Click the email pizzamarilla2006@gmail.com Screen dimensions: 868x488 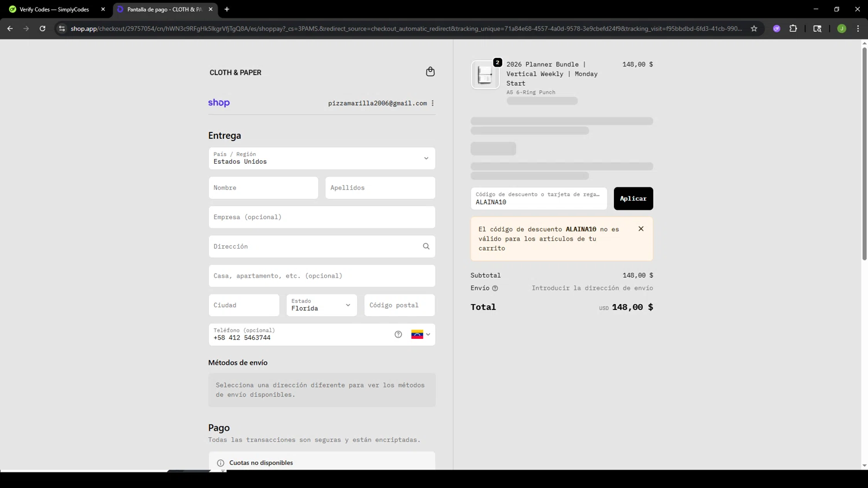tap(377, 103)
